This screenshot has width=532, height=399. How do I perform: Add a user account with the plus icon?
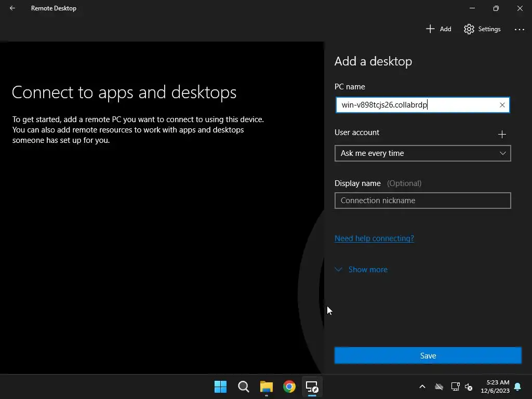[502, 135]
